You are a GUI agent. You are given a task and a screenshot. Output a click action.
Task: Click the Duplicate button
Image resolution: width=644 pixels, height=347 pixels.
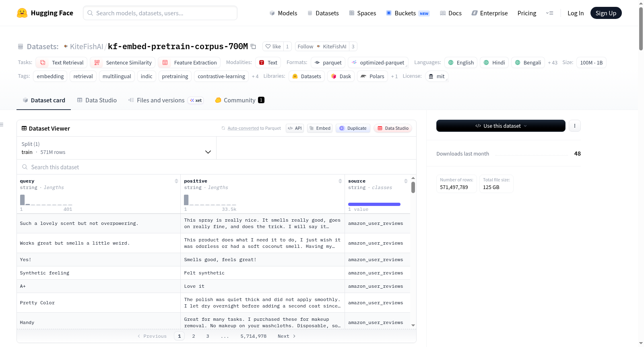pyautogui.click(x=353, y=128)
